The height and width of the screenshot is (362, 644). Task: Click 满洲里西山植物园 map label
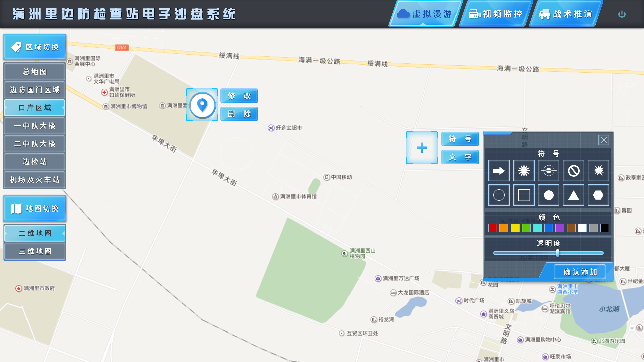(362, 253)
